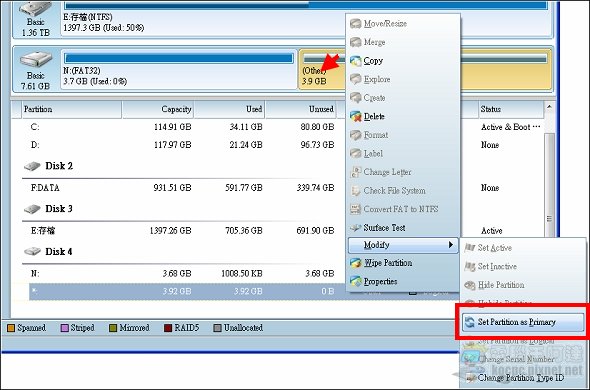The width and height of the screenshot is (590, 390).
Task: Click the Unallocated legend color swatch
Action: [x=217, y=328]
